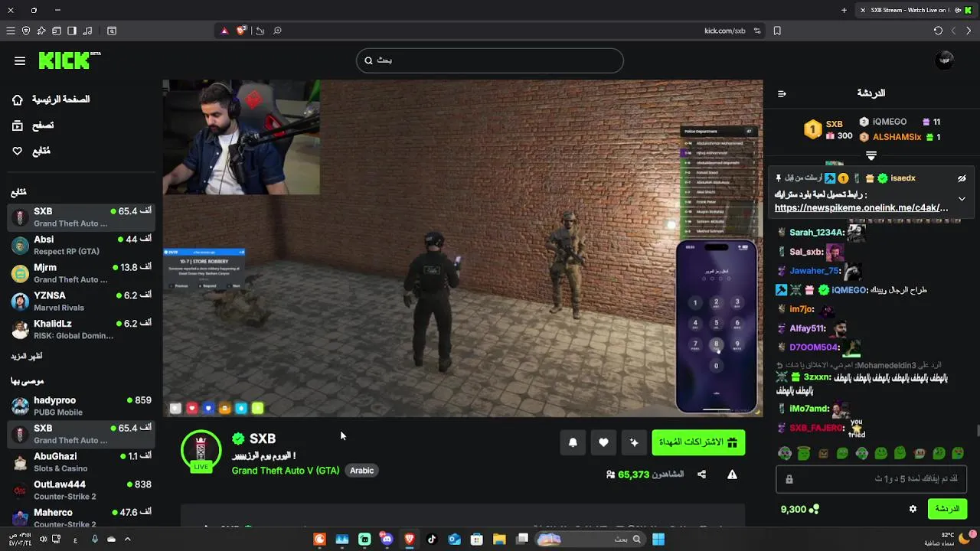980x551 pixels.
Task: Click the Arabic language tag
Action: 361,471
